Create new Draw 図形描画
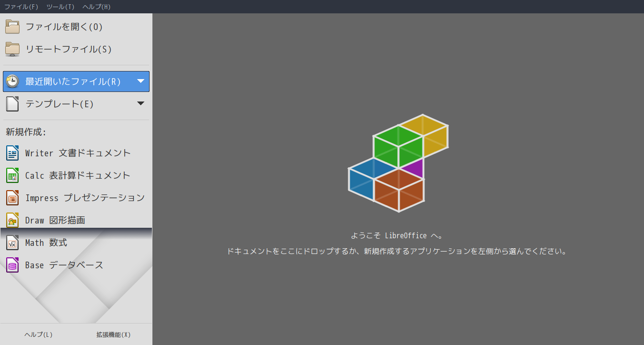 click(76, 220)
